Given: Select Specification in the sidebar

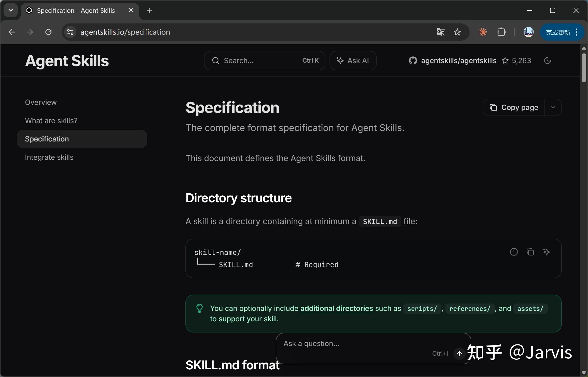Looking at the screenshot, I should click(82, 139).
